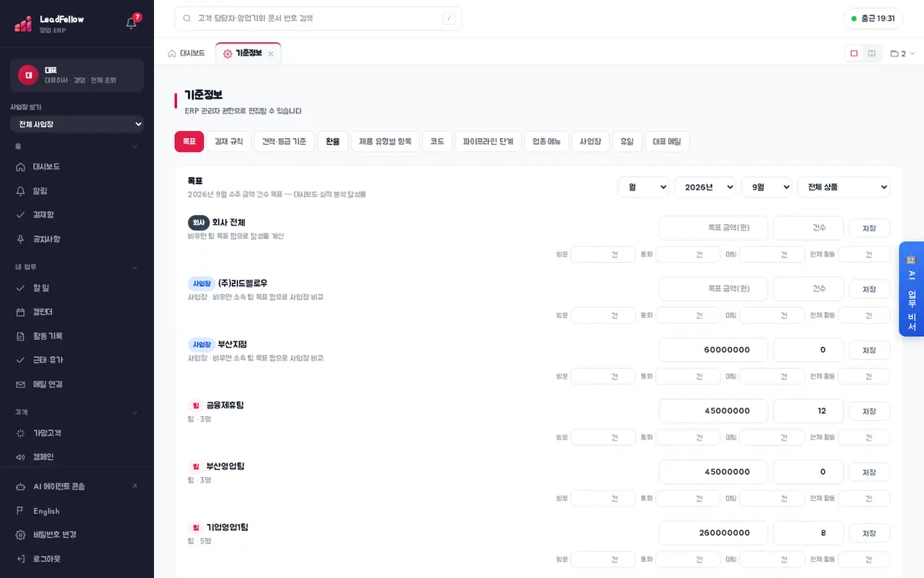Viewport: 924px width, 578px height.
Task: Save the (주)리드펠로우 target row
Action: (869, 289)
